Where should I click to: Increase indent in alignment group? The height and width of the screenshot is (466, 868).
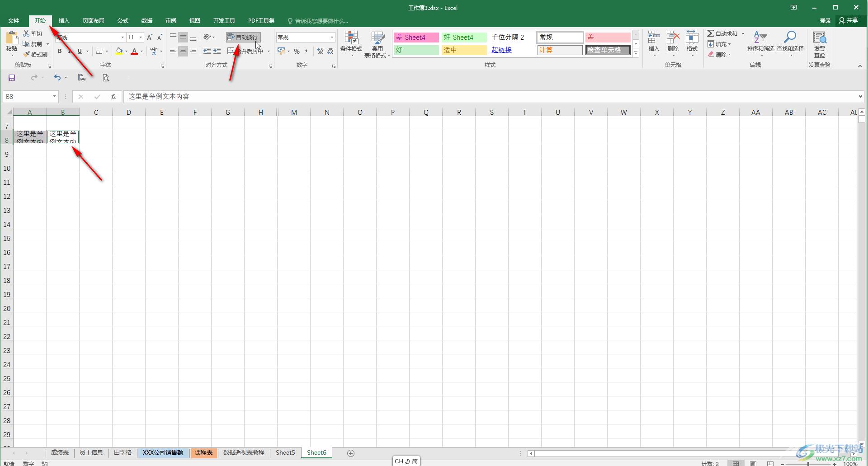(x=217, y=51)
